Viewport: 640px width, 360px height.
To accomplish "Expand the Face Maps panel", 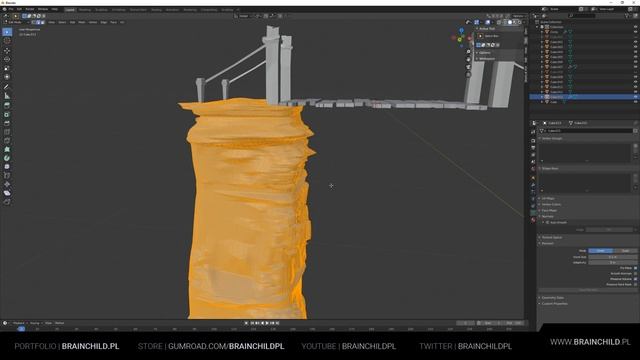I will (x=549, y=211).
